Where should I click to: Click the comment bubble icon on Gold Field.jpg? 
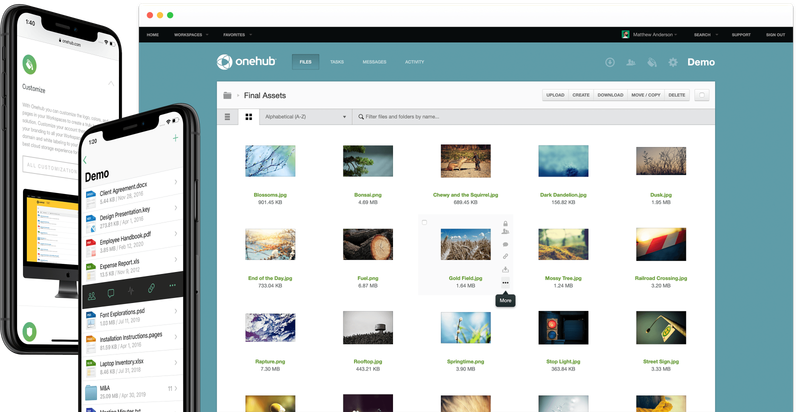pos(505,244)
